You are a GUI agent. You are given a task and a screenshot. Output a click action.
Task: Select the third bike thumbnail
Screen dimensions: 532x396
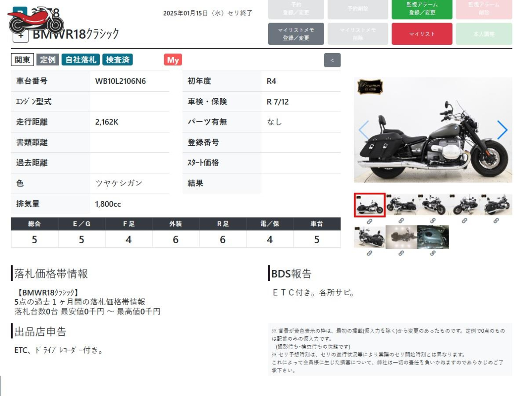[x=433, y=205]
